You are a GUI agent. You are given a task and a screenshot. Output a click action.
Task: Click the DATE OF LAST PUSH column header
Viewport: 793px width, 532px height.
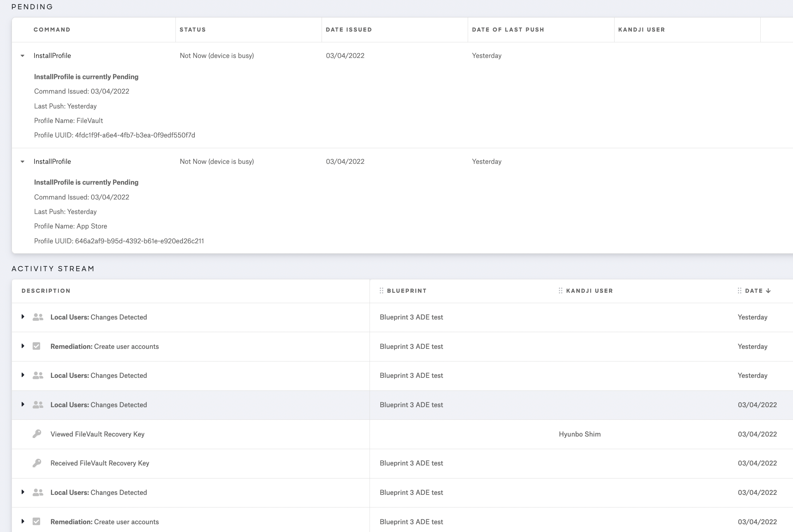click(x=508, y=30)
